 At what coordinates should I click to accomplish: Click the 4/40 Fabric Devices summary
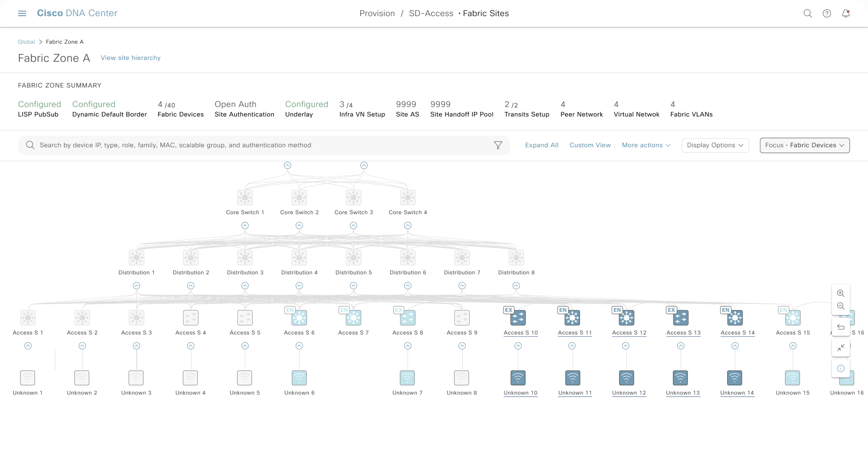pyautogui.click(x=181, y=109)
